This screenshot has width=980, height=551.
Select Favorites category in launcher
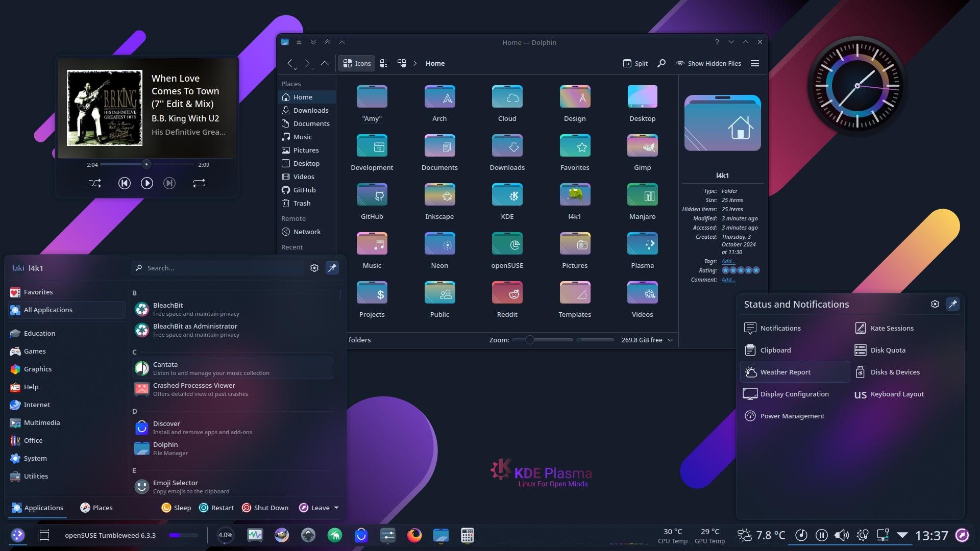click(66, 292)
